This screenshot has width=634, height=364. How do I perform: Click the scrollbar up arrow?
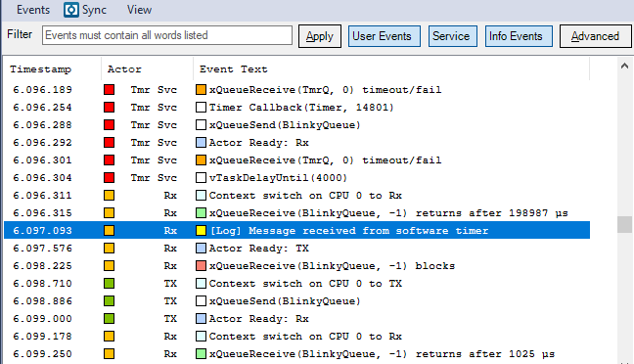click(x=624, y=66)
